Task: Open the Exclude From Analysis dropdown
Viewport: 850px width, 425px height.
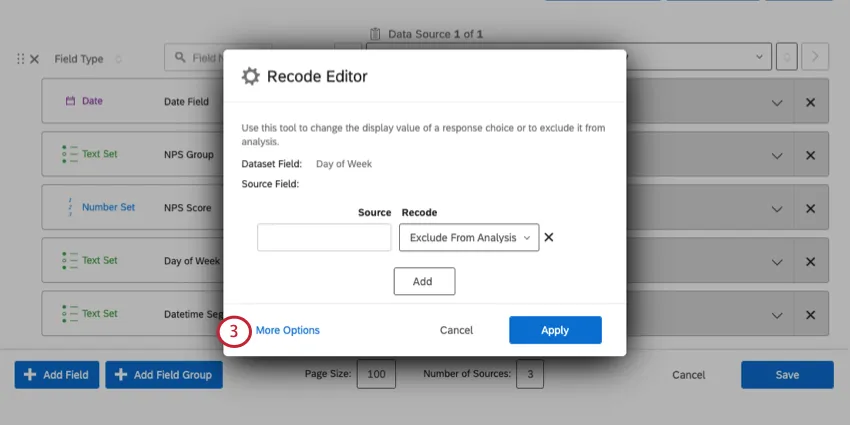Action: (469, 237)
